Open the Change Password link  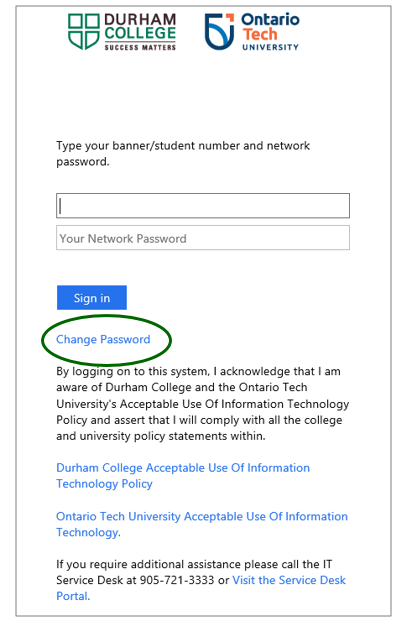coord(103,339)
